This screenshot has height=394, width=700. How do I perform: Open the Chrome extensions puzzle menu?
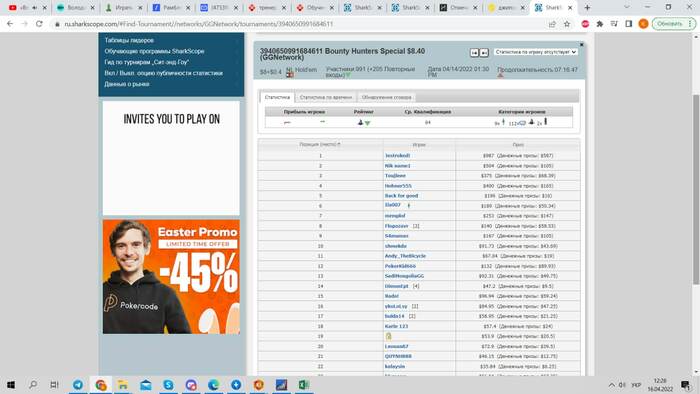[x=600, y=24]
